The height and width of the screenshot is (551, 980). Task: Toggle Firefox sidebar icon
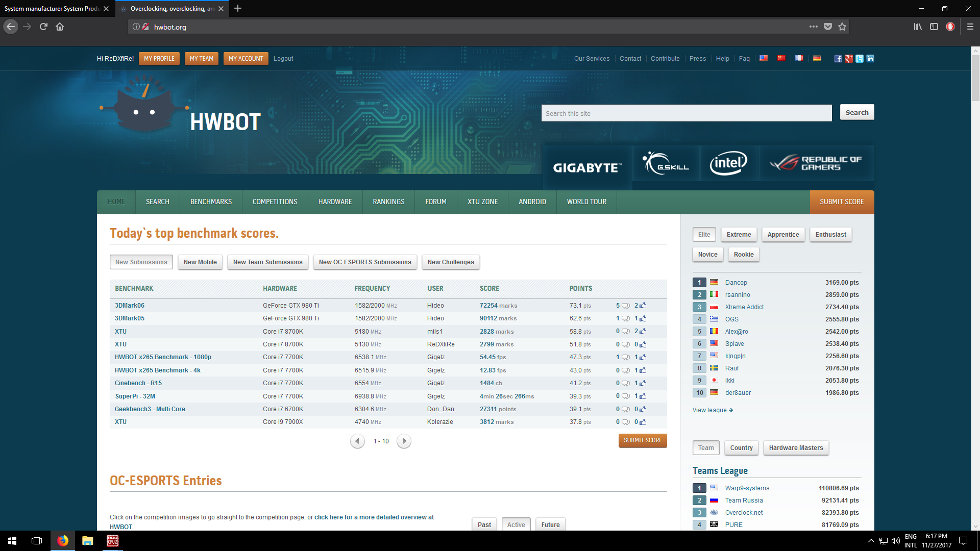tap(934, 27)
